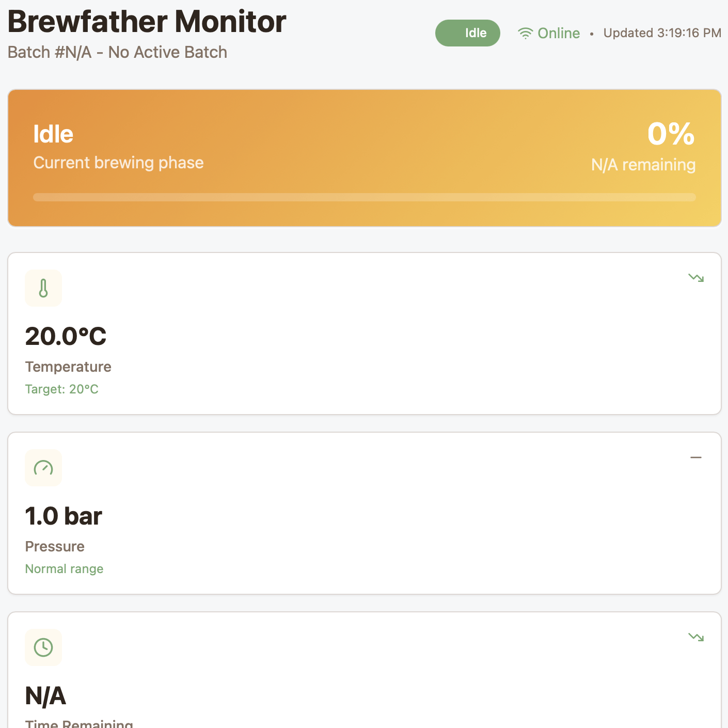The width and height of the screenshot is (728, 728).
Task: Click the Online connection status text
Action: coord(559,33)
